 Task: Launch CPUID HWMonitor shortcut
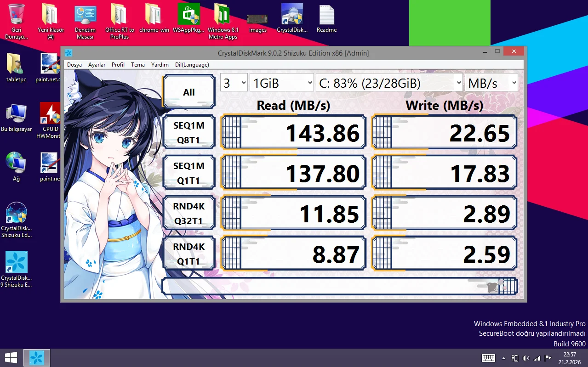[50, 120]
